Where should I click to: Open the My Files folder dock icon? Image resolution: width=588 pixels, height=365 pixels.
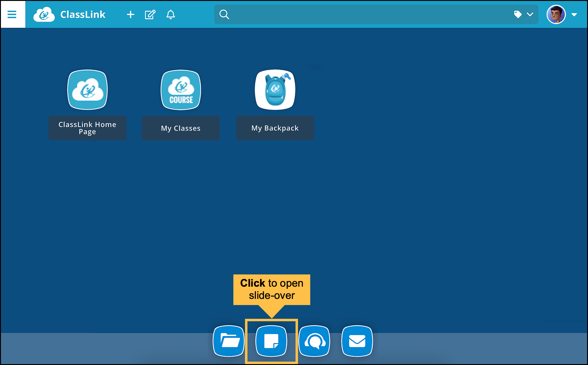click(x=229, y=341)
